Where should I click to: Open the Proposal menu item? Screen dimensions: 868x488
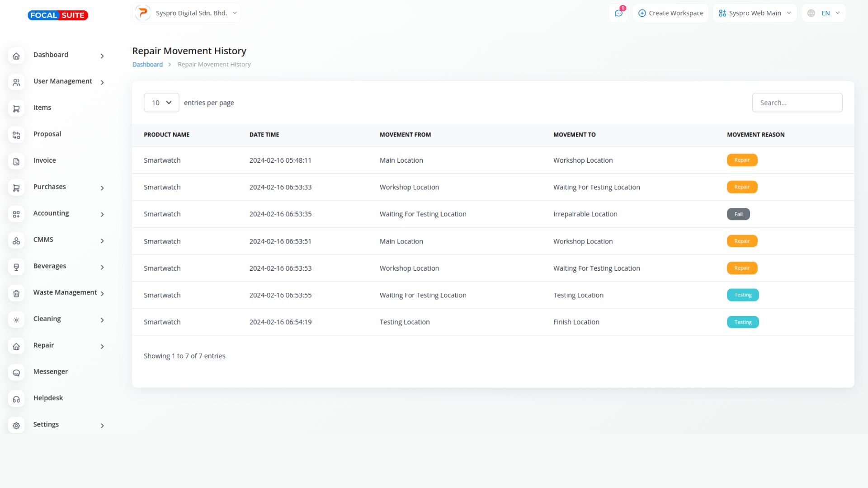click(47, 134)
